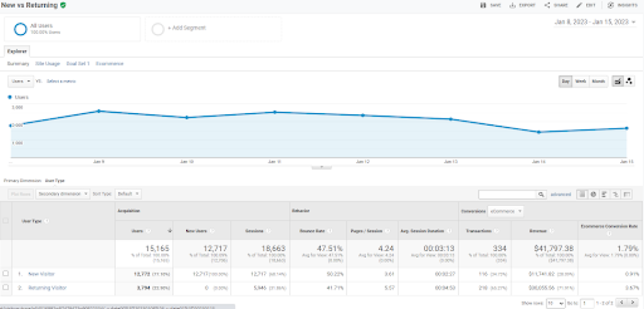Click the Export icon in the header
This screenshot has width=644, height=309.
512,5
